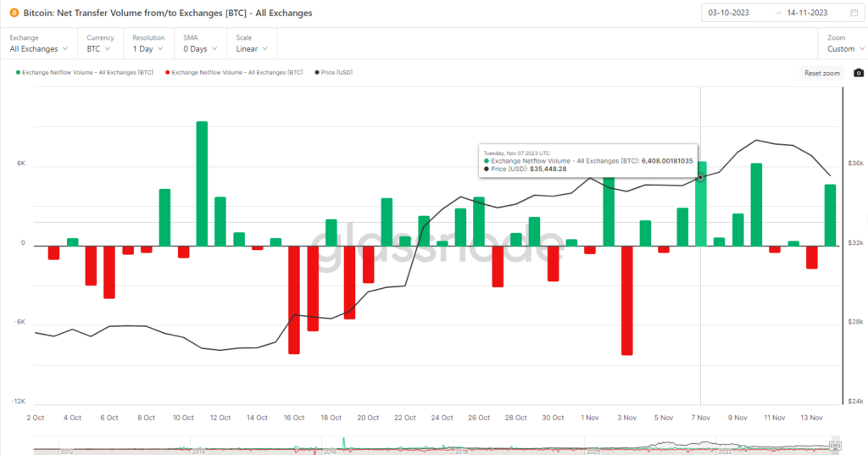The height and width of the screenshot is (455, 868).
Task: Click the '$24k' price axis label
Action: coord(855,402)
